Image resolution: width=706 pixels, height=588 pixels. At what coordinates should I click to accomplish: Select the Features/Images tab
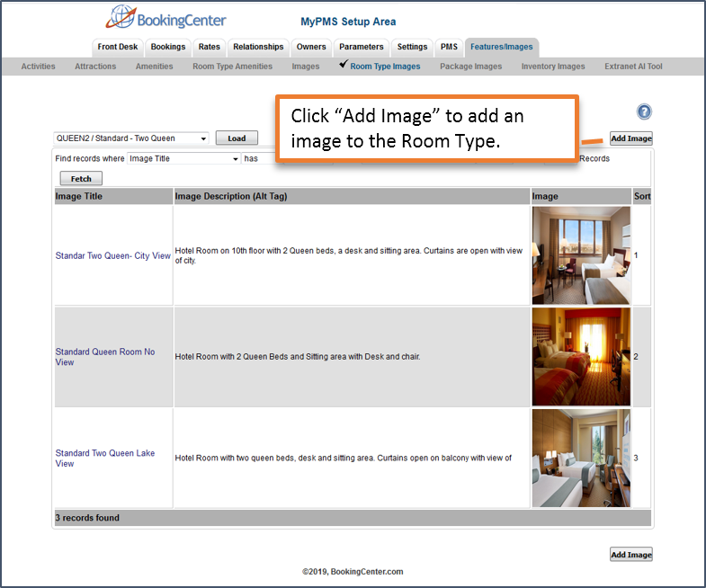501,47
